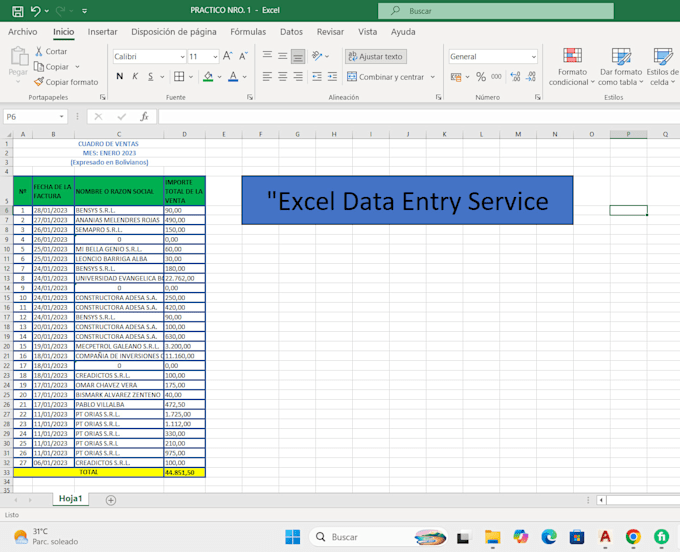The height and width of the screenshot is (552, 680).
Task: Expand the Name Box dropdown arrow
Action: (x=61, y=117)
